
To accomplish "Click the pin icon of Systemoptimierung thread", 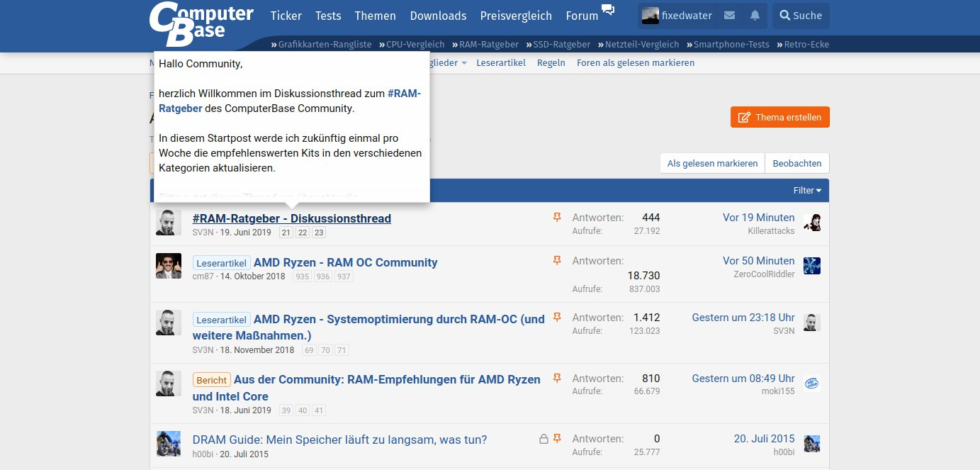I will [x=557, y=318].
